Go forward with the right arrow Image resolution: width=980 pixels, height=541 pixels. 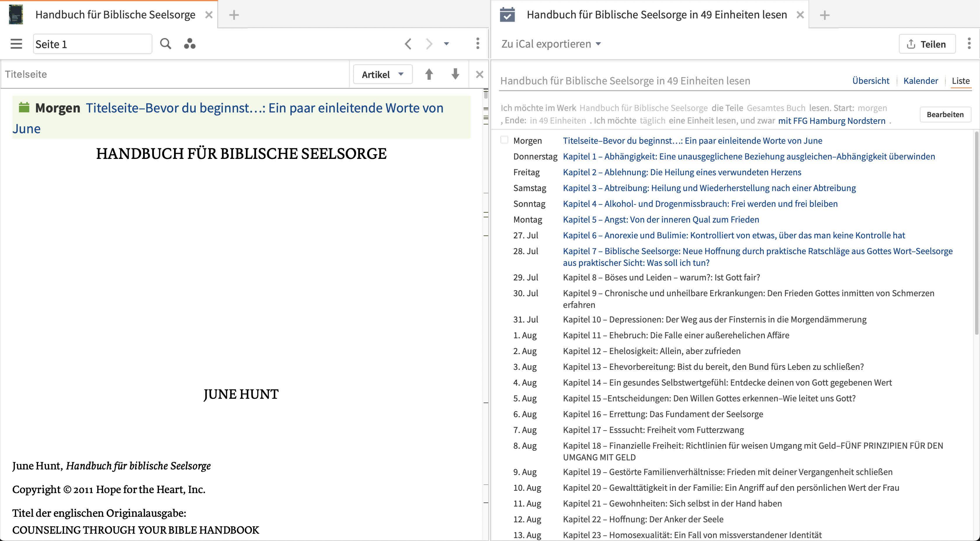pyautogui.click(x=429, y=44)
